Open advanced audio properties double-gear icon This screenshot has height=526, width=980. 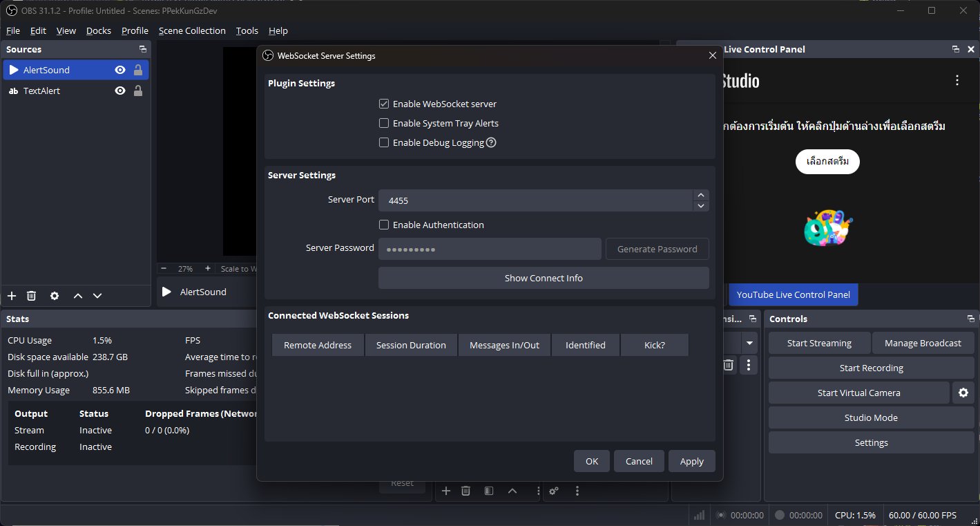tap(554, 491)
